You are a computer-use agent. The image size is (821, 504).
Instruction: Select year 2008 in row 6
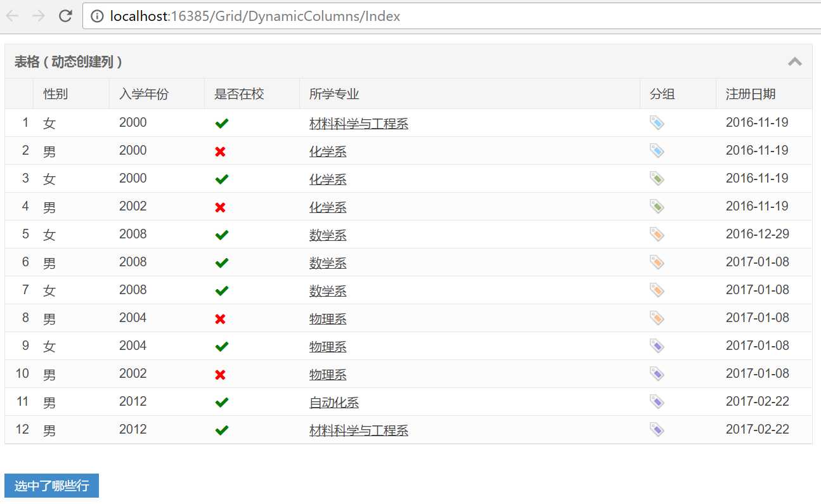pos(133,262)
